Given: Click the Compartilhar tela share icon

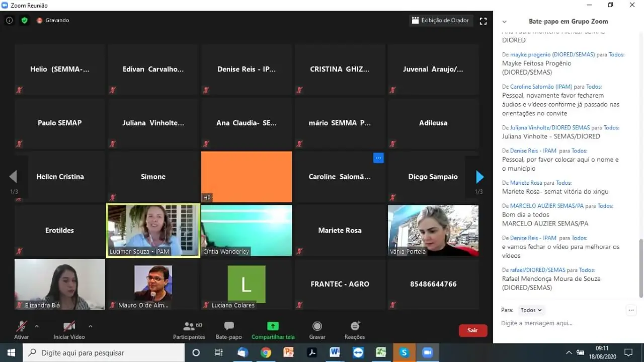Looking at the screenshot, I should pos(273,327).
